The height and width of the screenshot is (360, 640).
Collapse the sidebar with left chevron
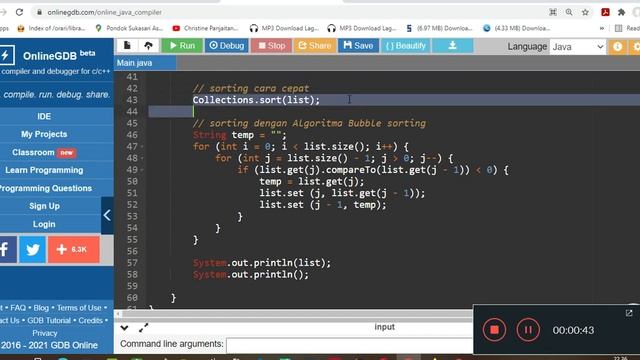(107, 215)
